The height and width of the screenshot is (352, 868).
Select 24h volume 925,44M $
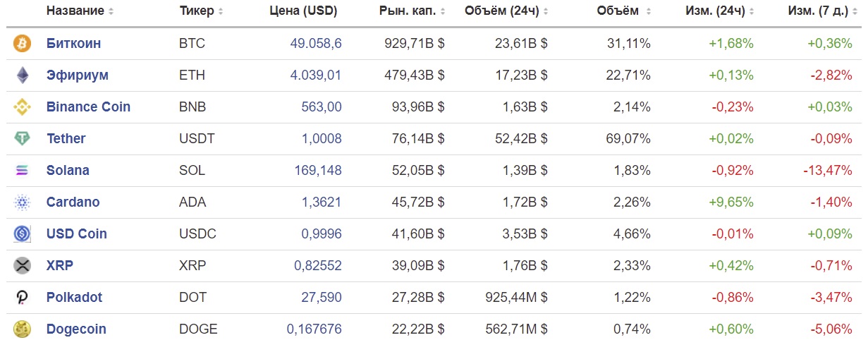pyautogui.click(x=517, y=298)
